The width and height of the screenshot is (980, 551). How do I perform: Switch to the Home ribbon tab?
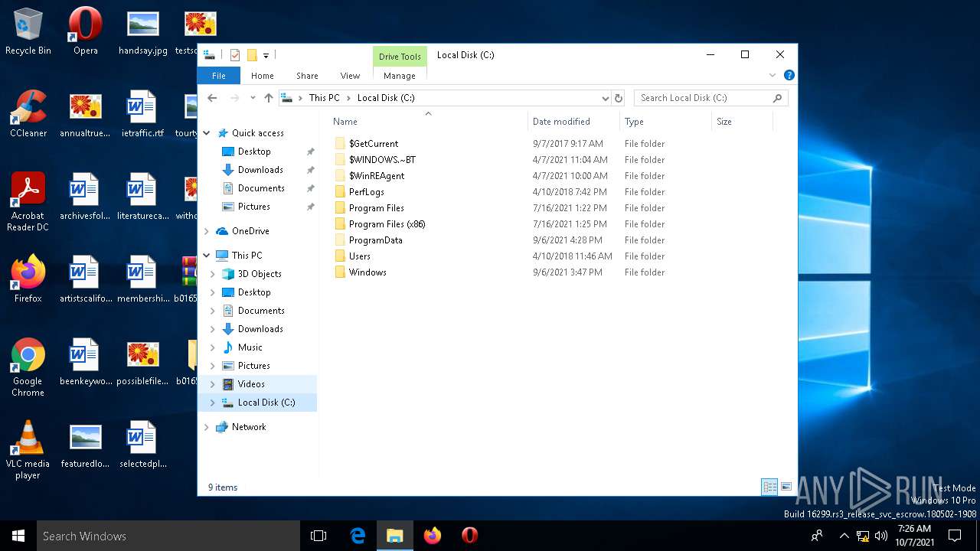click(x=262, y=76)
